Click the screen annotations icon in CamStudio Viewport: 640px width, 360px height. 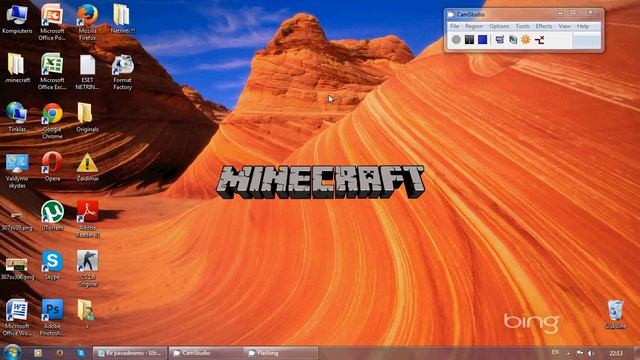513,40
